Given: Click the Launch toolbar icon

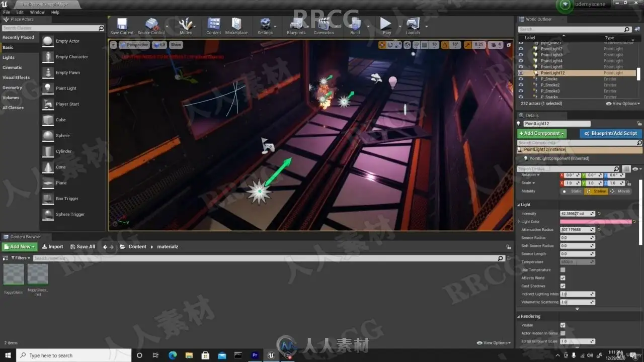Looking at the screenshot, I should [x=413, y=26].
